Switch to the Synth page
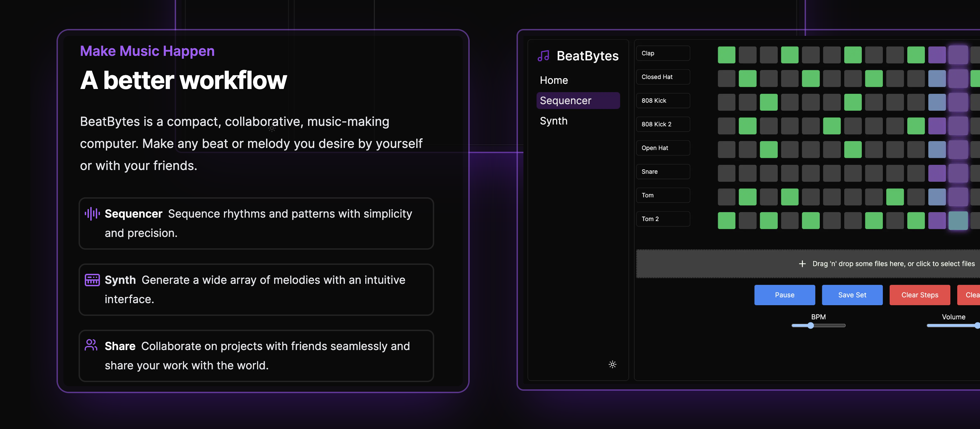 click(553, 121)
